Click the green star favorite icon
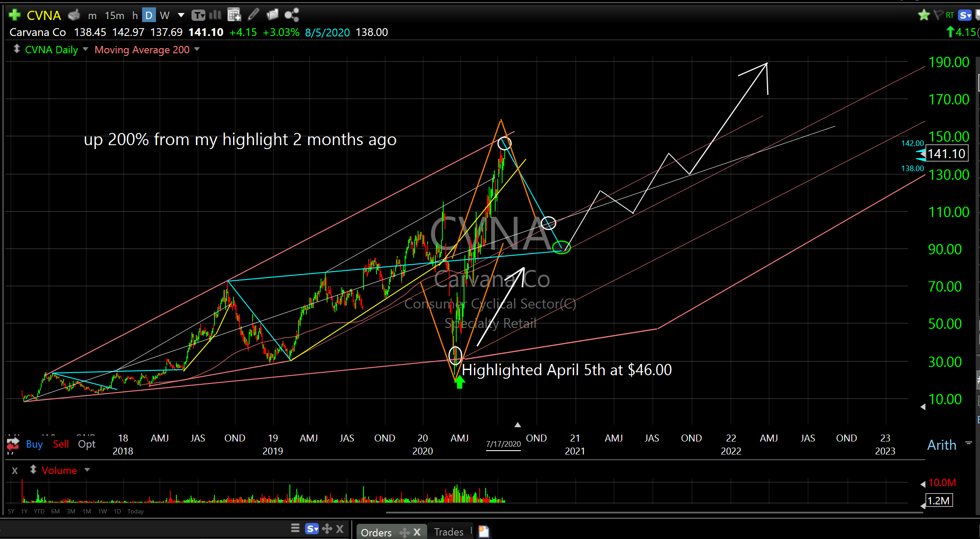This screenshot has height=539, width=980. pos(924,15)
